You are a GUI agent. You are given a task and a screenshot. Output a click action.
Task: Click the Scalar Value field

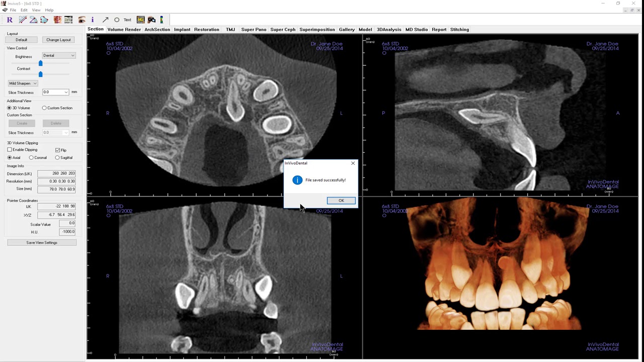tap(67, 223)
